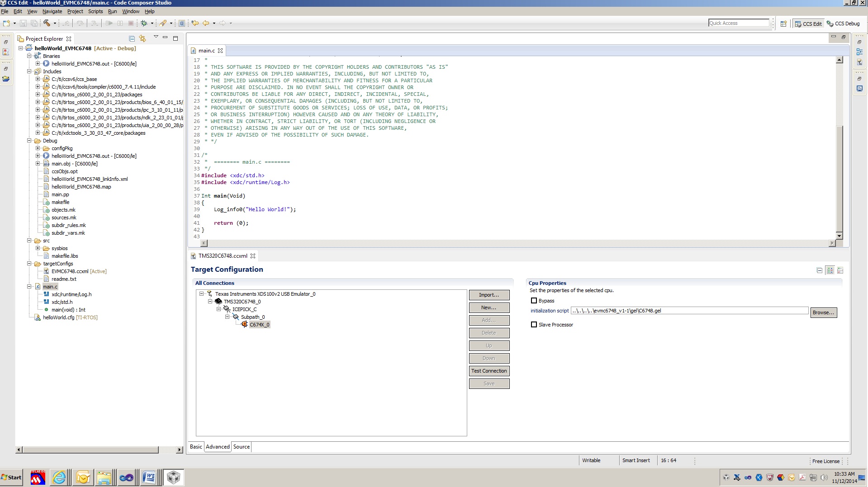Click the initialization script text field

click(689, 311)
